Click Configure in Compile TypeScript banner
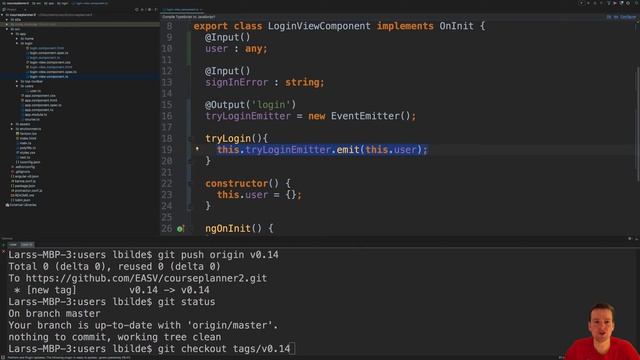 click(x=628, y=17)
